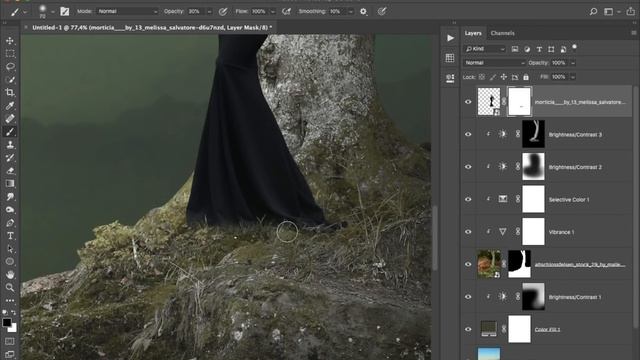Viewport: 640px width, 360px height.
Task: Open the brush Opacity slider dropdown
Action: tap(209, 12)
